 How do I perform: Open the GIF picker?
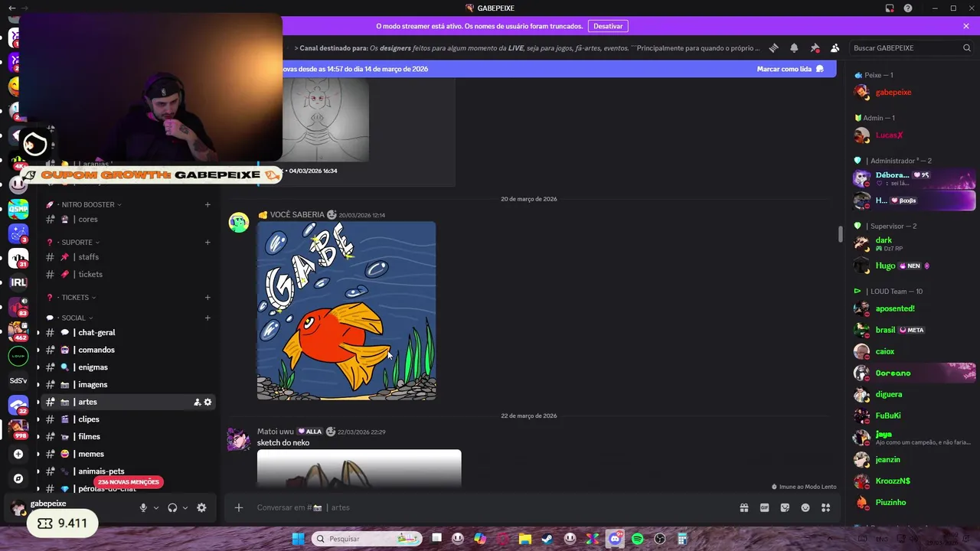[x=764, y=507]
